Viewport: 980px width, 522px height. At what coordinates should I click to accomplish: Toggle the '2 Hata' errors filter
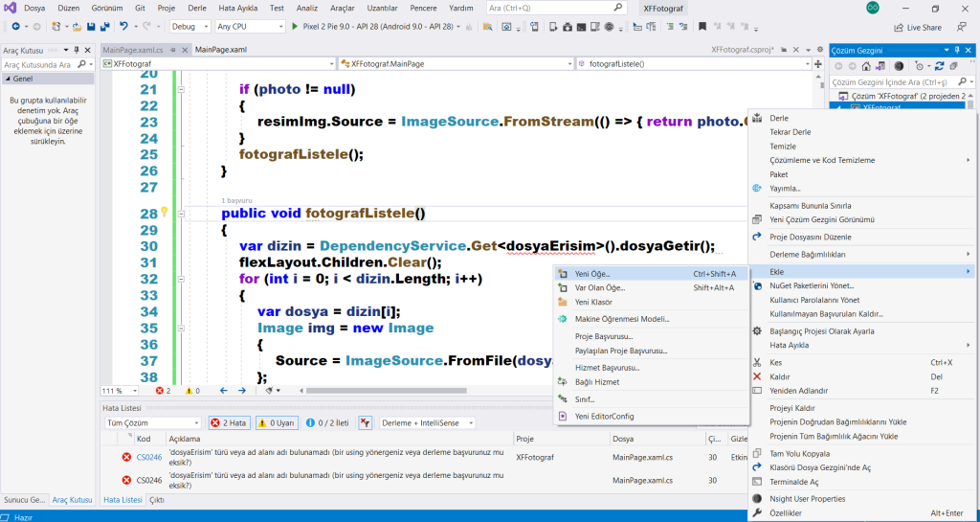229,422
